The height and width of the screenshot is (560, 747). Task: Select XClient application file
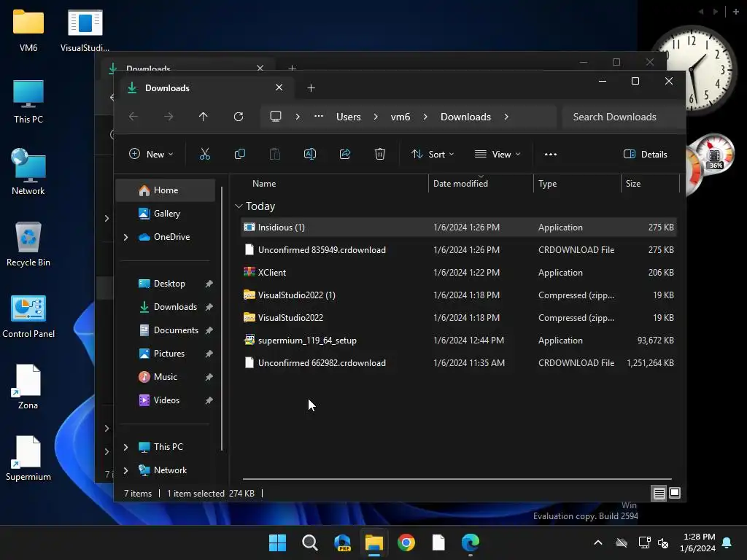point(459,273)
